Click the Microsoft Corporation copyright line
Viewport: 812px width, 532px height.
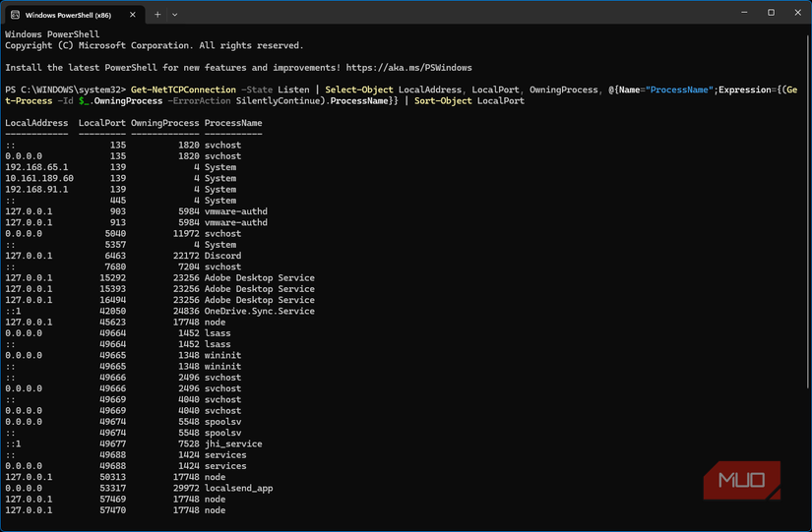tap(155, 45)
